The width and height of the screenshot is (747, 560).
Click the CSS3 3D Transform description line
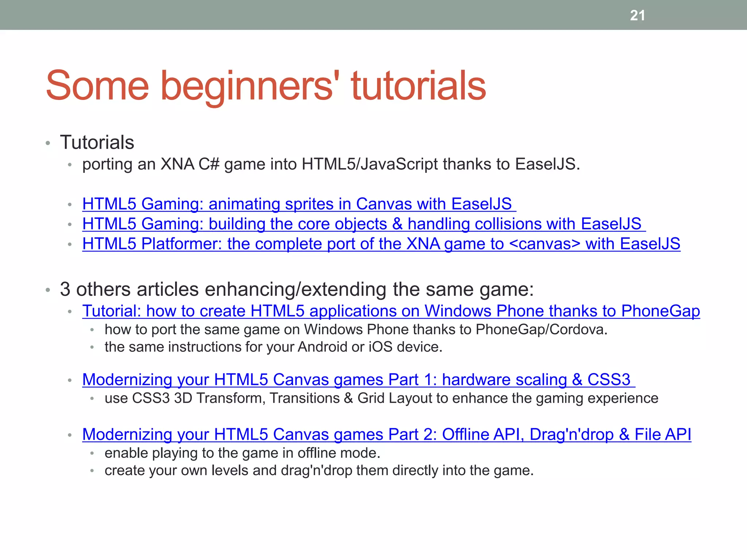click(x=381, y=398)
